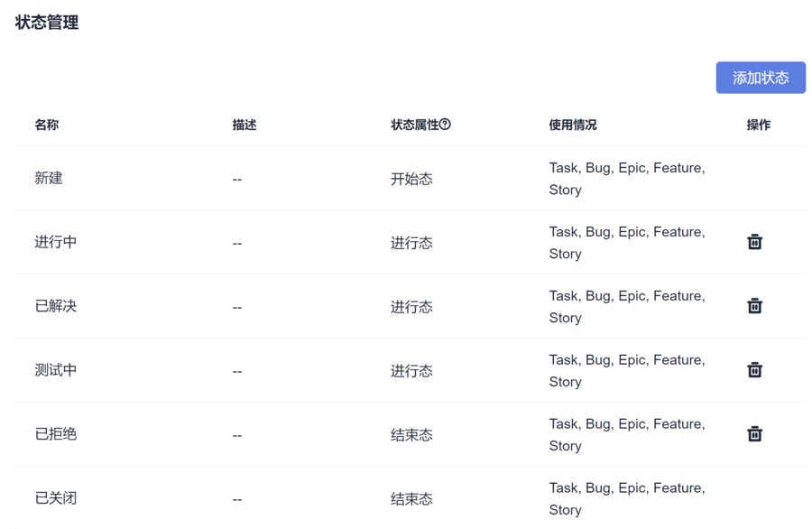
Task: Select the 测试中 status name
Action: pyautogui.click(x=56, y=371)
